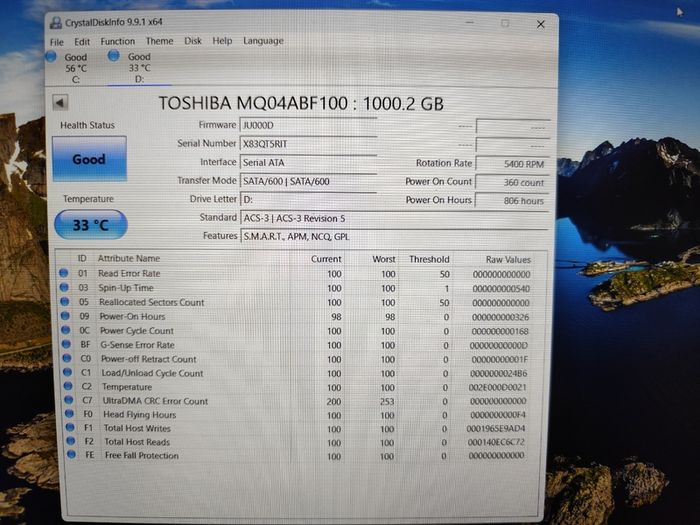Image resolution: width=700 pixels, height=525 pixels.
Task: Click raw value 002E000D0021
Action: (x=497, y=388)
